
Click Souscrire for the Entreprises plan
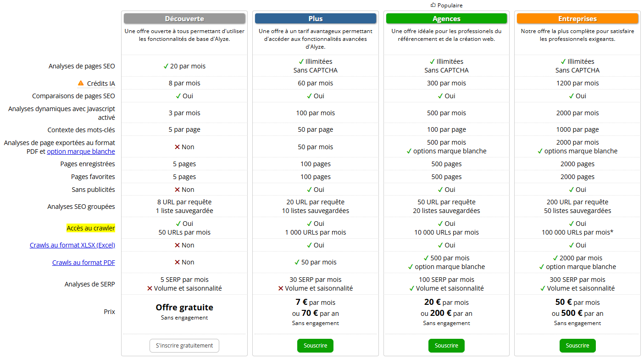tap(577, 346)
